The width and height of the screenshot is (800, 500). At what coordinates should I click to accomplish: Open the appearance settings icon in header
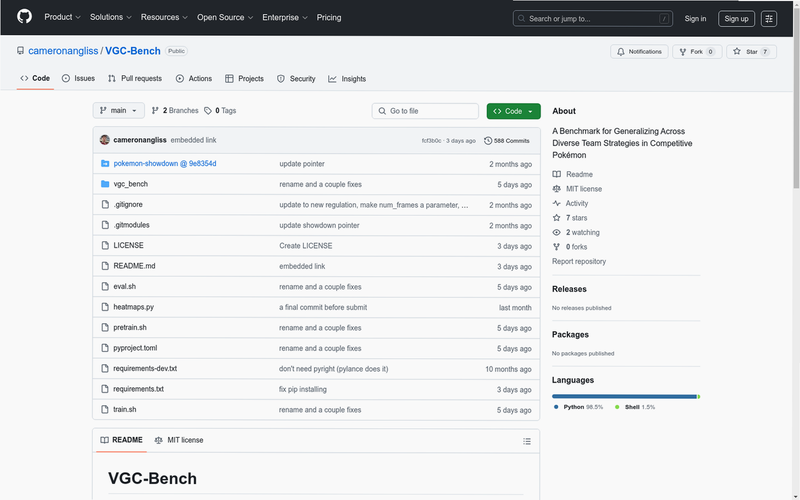[768, 19]
